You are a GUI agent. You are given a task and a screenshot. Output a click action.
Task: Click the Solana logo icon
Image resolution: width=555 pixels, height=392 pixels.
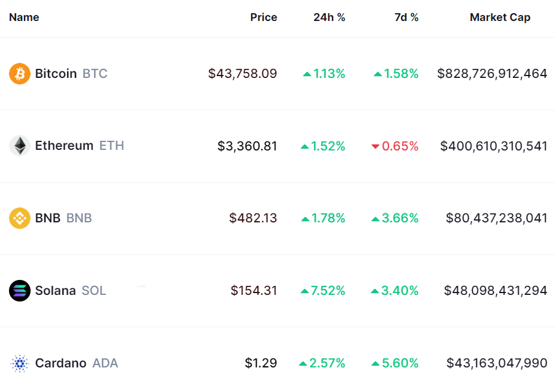(20, 291)
